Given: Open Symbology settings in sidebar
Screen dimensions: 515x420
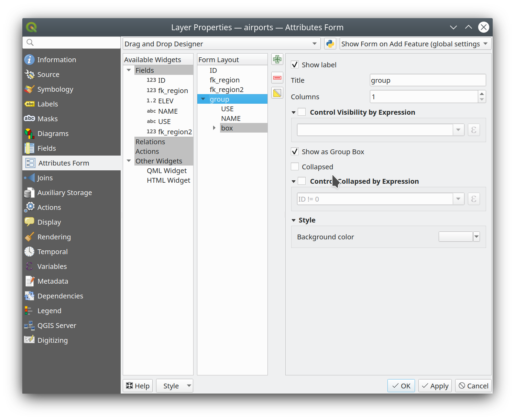Looking at the screenshot, I should (x=55, y=89).
